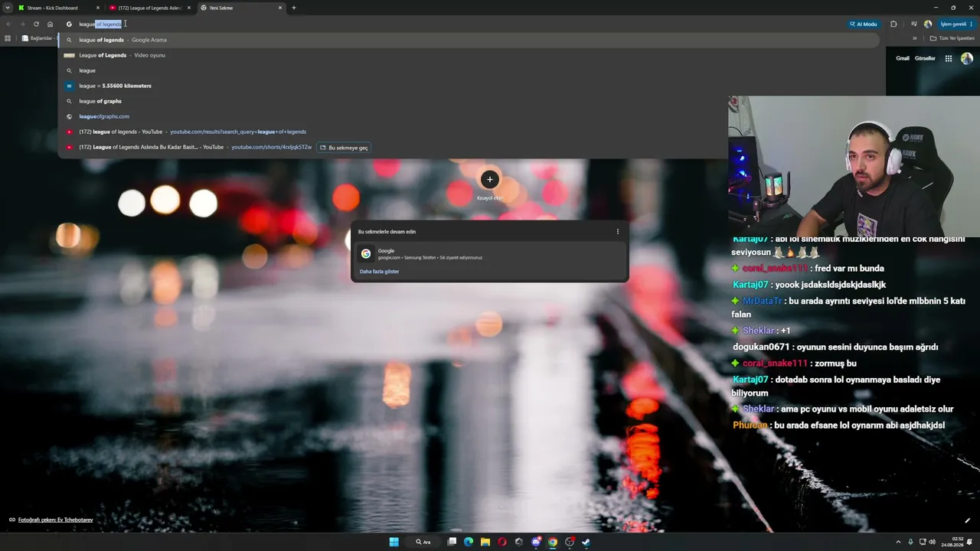The image size is (980, 551).
Task: Customize Chrome with the pencil icon
Action: point(967,520)
